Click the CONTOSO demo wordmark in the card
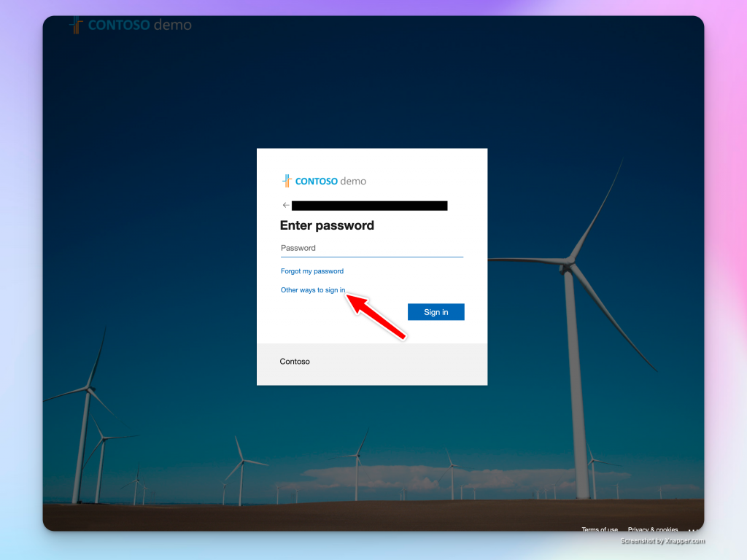This screenshot has width=747, height=560. tap(330, 182)
